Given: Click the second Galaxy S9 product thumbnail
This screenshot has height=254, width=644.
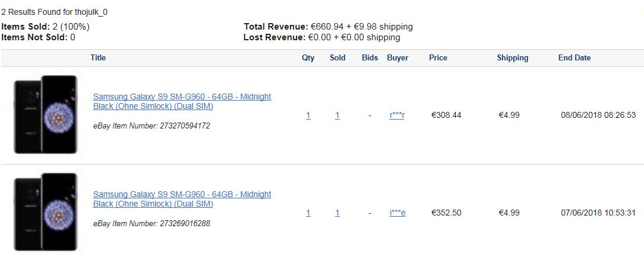Looking at the screenshot, I should tap(46, 212).
